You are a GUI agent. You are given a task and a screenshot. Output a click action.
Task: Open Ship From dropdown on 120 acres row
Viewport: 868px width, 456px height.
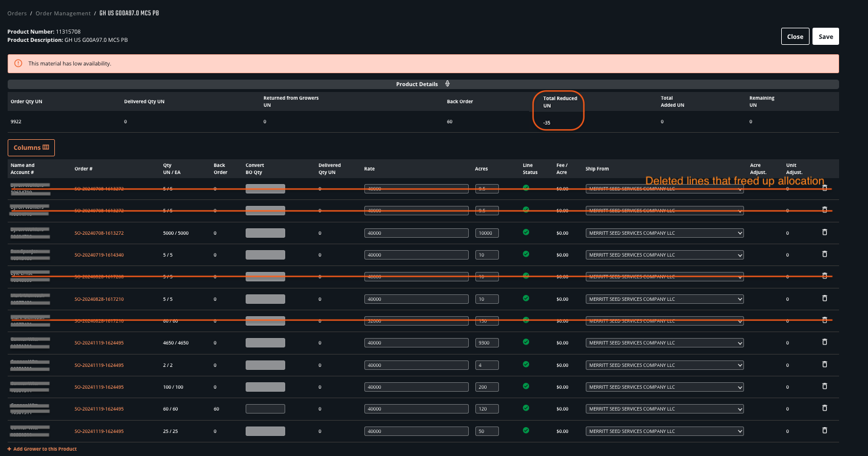[x=664, y=409]
